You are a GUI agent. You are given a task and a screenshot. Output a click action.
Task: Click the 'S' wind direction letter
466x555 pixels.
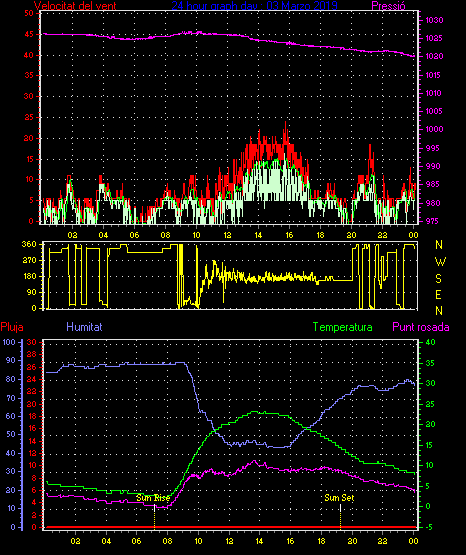point(438,279)
